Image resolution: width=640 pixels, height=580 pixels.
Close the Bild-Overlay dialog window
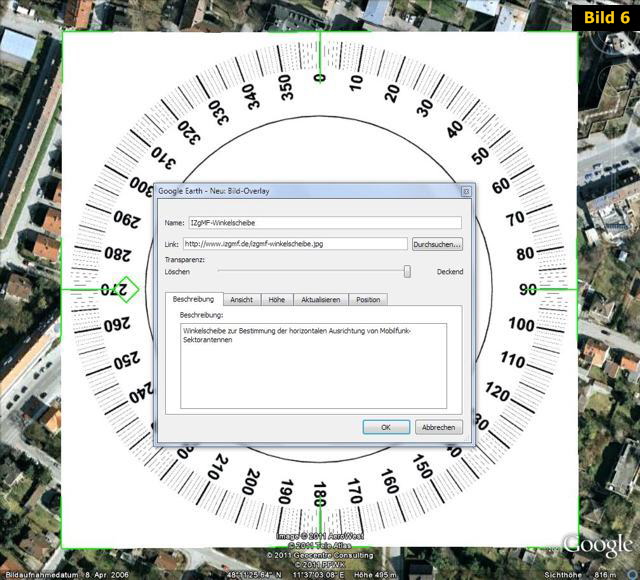click(466, 191)
